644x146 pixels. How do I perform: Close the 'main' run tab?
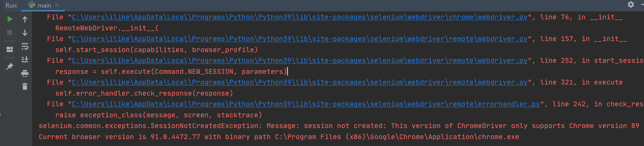click(x=57, y=5)
